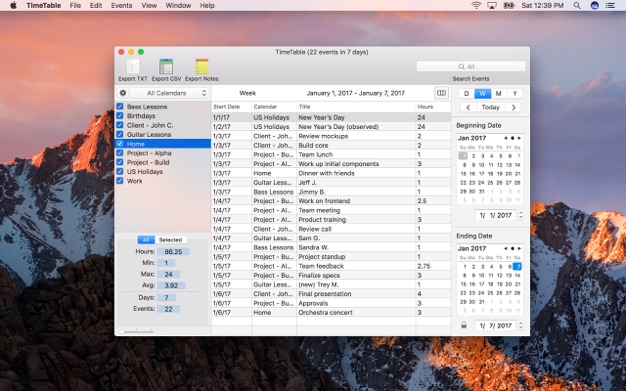Click the Search Events field
Screen dimensions: 626x391
click(x=471, y=66)
